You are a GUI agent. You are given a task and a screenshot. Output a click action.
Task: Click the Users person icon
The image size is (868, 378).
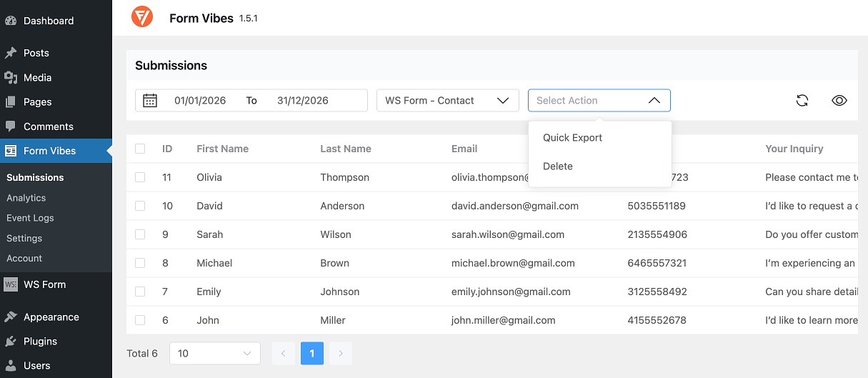(x=11, y=365)
